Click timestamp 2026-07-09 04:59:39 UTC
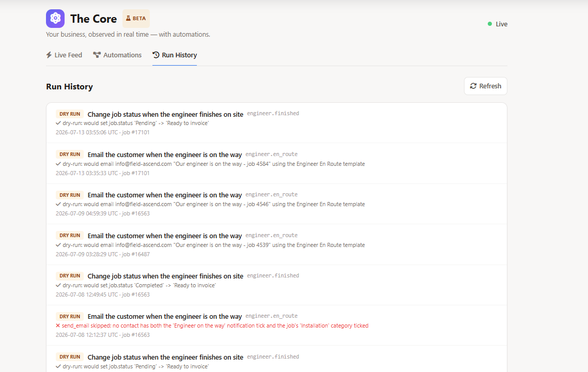 (x=87, y=213)
